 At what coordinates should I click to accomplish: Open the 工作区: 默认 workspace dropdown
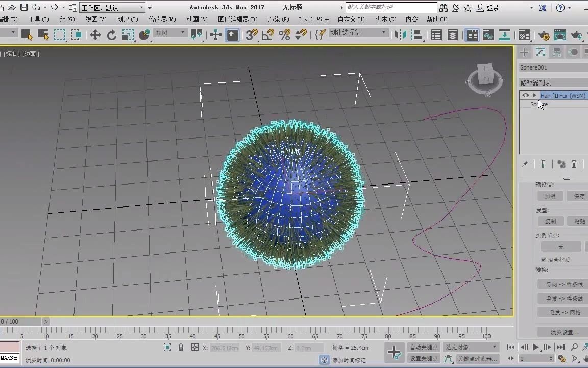coord(112,8)
